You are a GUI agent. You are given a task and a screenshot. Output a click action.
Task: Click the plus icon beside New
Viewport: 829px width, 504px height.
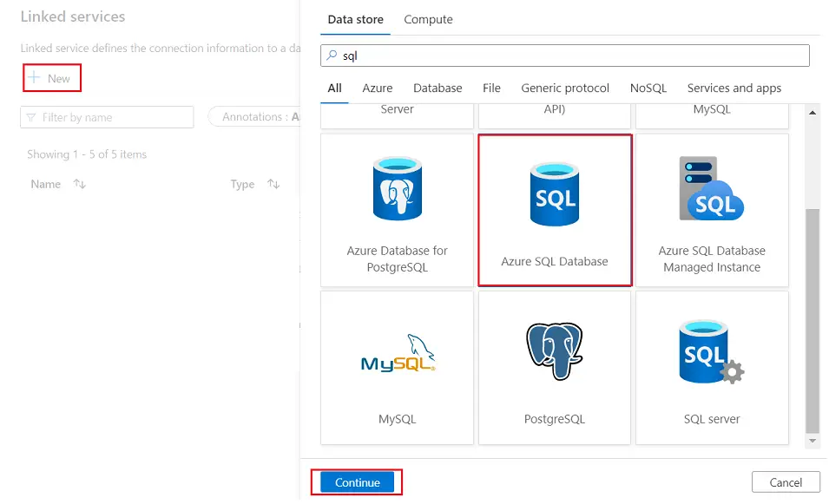(x=35, y=78)
